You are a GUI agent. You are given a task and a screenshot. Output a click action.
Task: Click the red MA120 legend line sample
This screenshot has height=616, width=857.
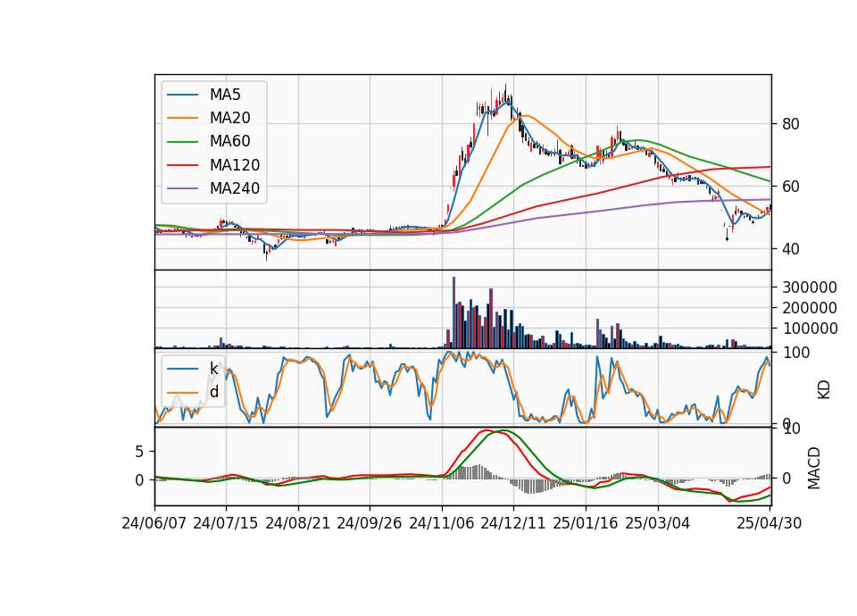182,165
